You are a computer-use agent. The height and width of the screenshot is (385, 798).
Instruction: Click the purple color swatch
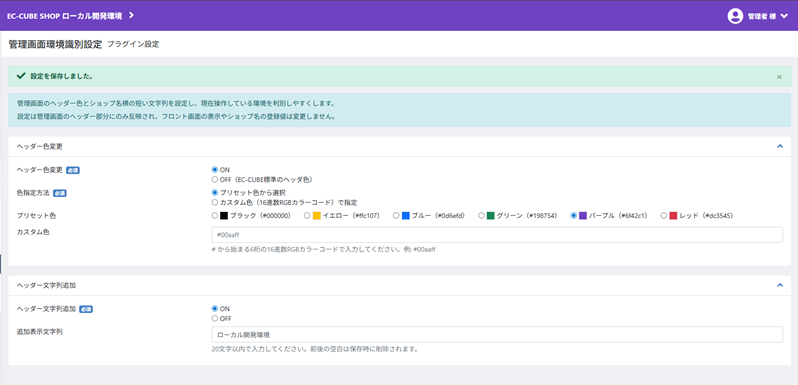click(x=583, y=216)
